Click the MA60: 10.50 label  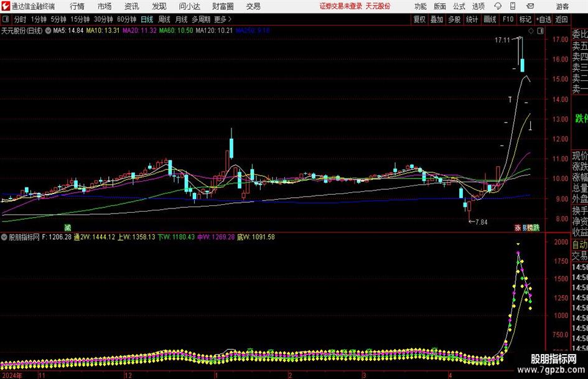click(x=176, y=30)
